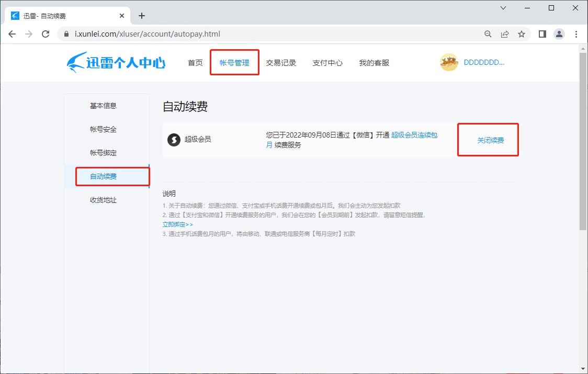
Task: Click the page vertical scrollbar
Action: pos(583,141)
